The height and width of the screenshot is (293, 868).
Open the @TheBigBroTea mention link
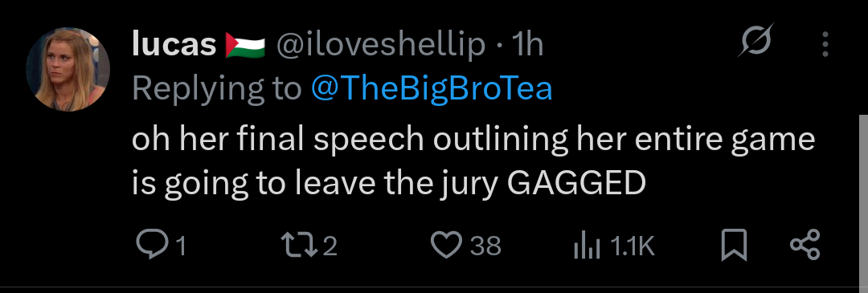pyautogui.click(x=432, y=88)
